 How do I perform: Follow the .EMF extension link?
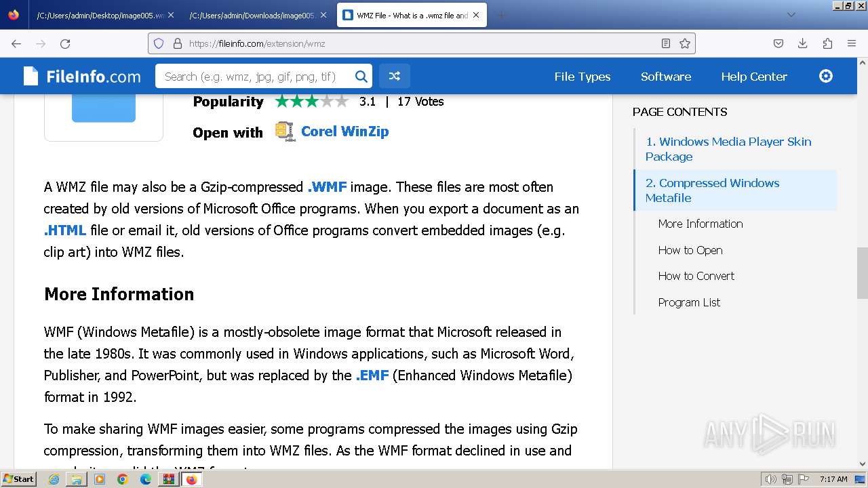(x=372, y=375)
